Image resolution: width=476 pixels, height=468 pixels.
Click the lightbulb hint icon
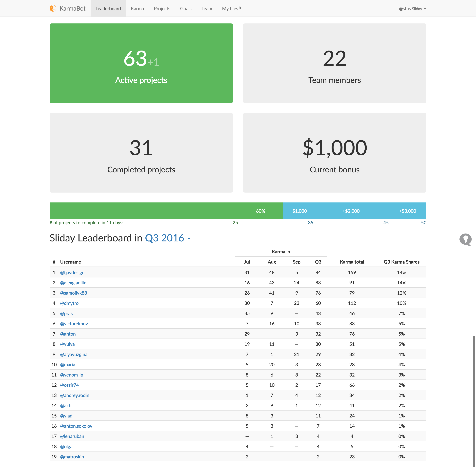(x=465, y=239)
